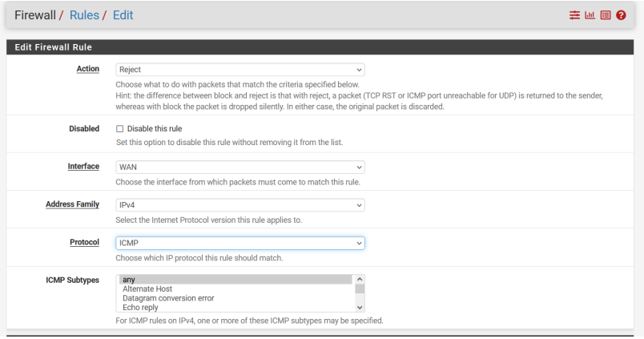
Task: Click ICMP Subtypes list scroll-down arrow
Action: 360,308
